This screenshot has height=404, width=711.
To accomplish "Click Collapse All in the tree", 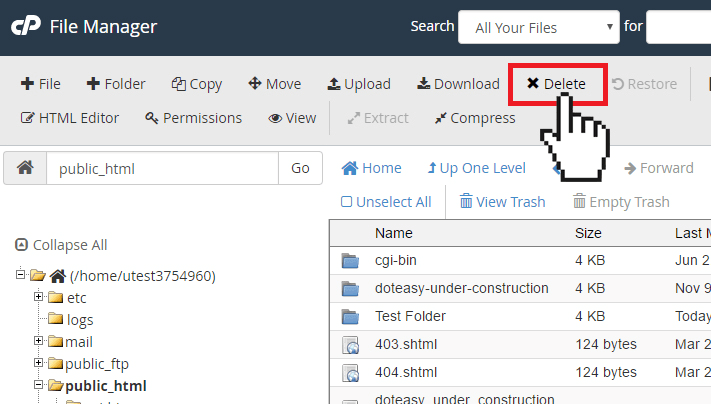I will pyautogui.click(x=61, y=245).
